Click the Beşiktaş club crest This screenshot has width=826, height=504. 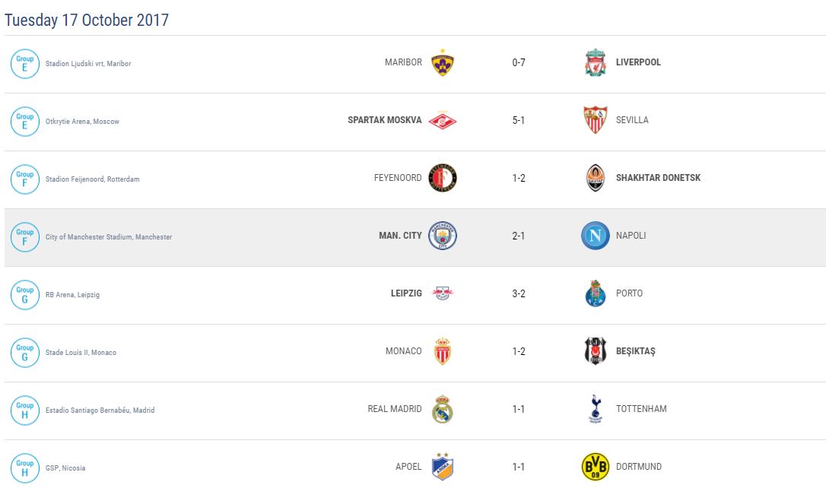(596, 351)
